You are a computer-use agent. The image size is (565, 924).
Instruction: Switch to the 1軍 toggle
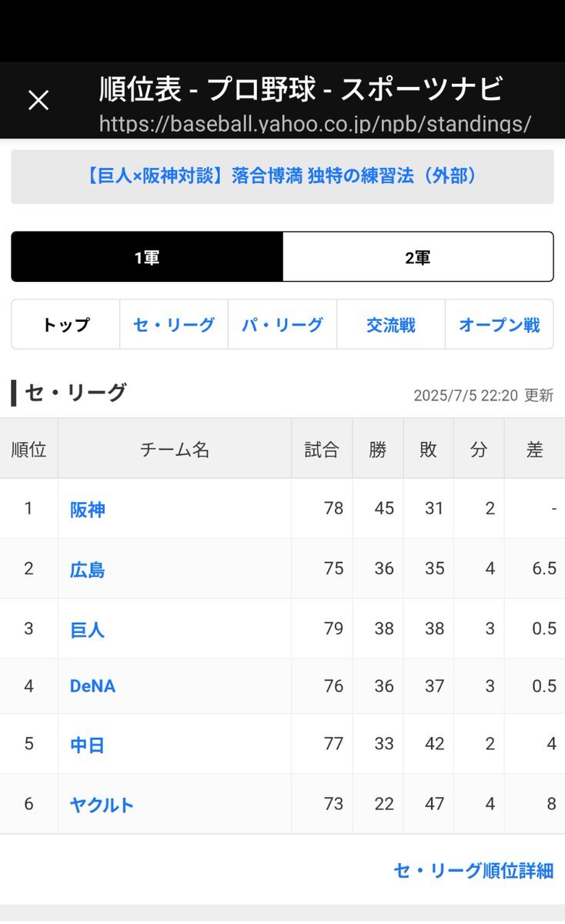pos(147,257)
